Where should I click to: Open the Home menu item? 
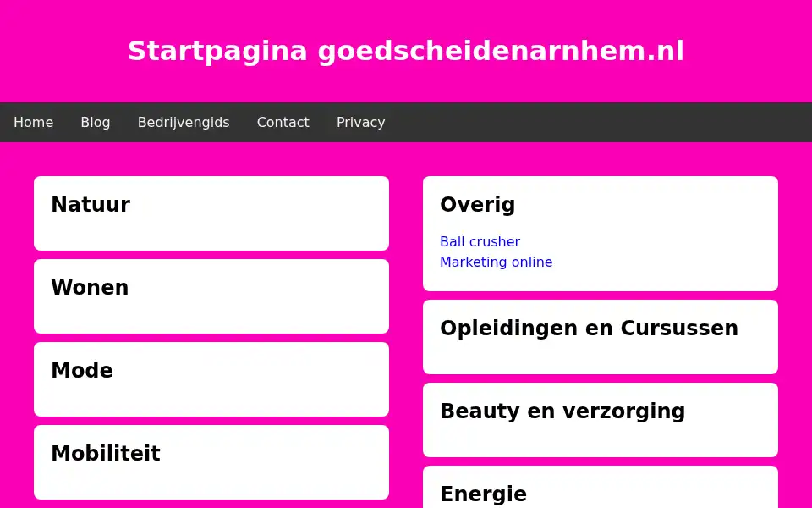click(33, 122)
